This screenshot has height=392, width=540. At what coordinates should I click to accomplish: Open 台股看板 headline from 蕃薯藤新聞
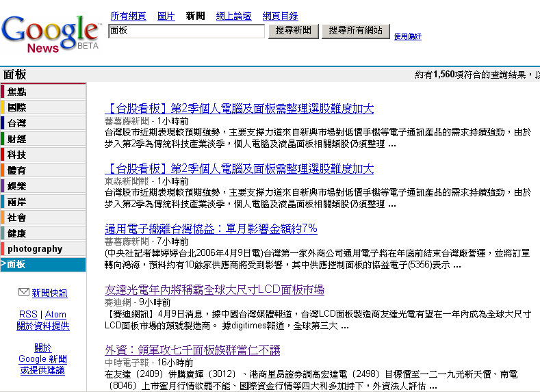coord(239,108)
